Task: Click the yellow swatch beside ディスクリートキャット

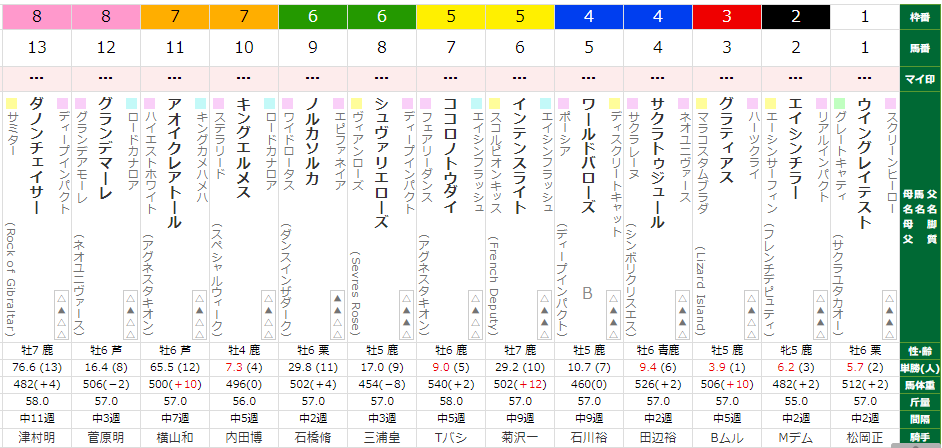Action: [x=614, y=103]
